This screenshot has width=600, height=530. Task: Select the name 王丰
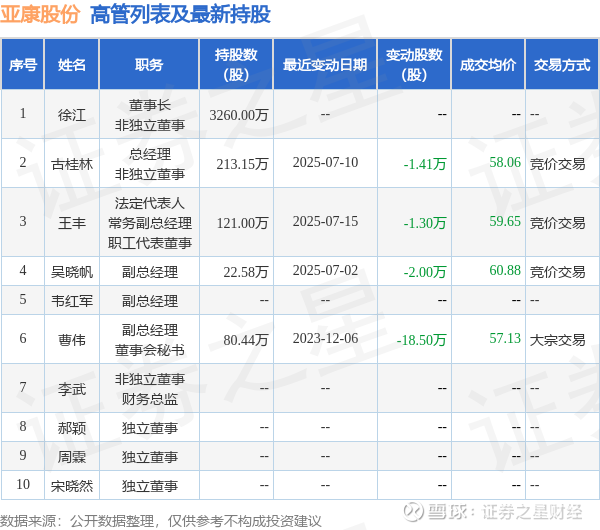tap(72, 223)
